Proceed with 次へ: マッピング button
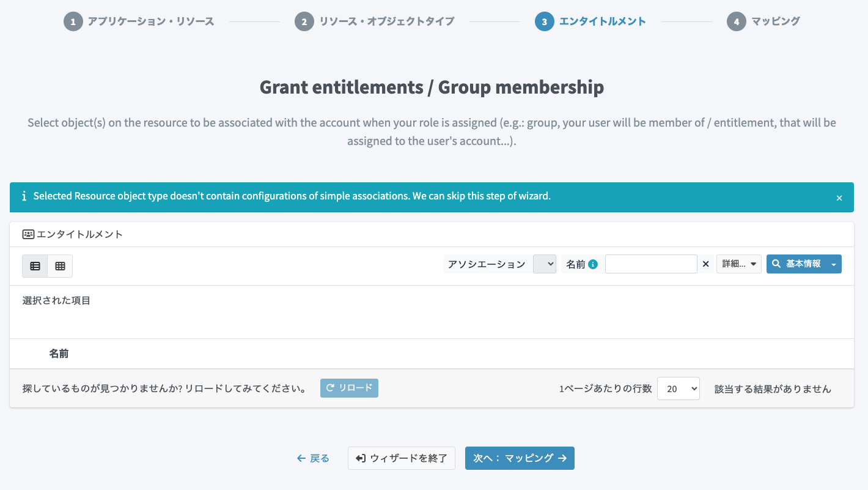 [520, 458]
